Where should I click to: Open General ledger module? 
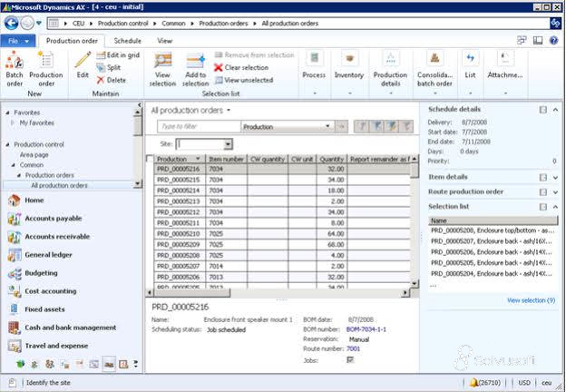coord(40,255)
